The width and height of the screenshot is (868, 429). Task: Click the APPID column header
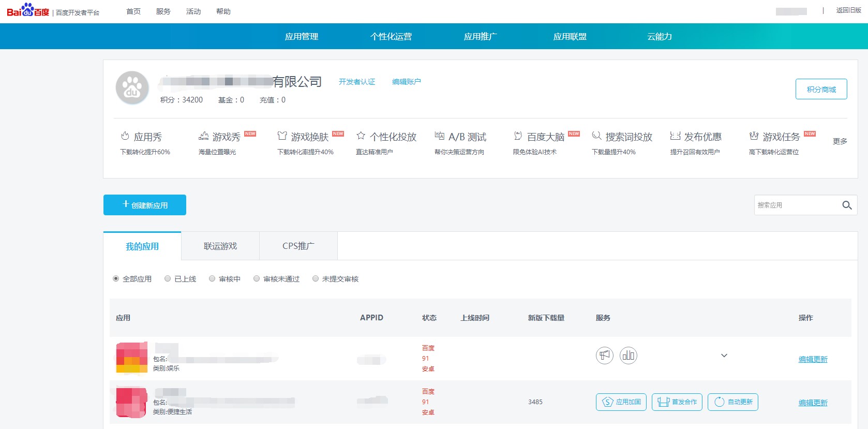coord(372,318)
